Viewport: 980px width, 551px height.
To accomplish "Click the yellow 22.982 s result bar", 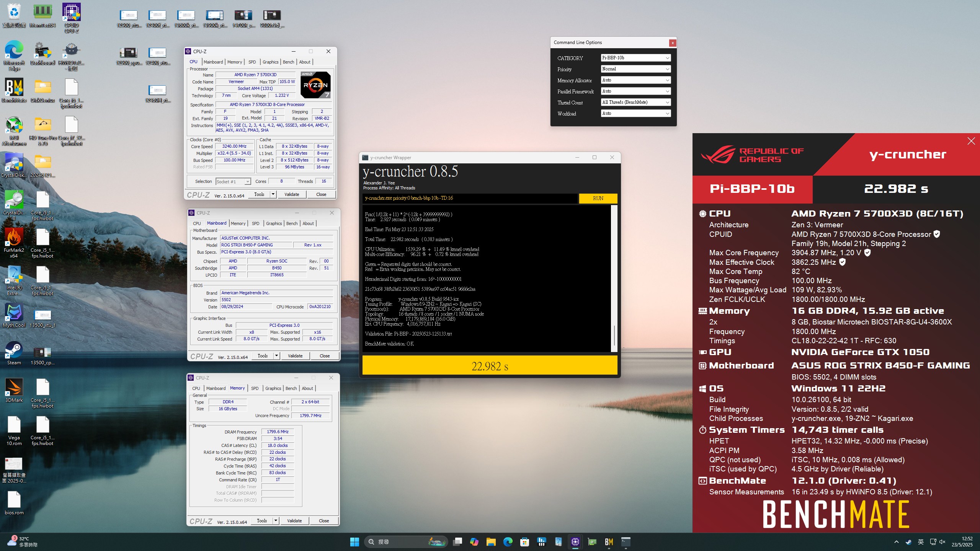I will 490,365.
